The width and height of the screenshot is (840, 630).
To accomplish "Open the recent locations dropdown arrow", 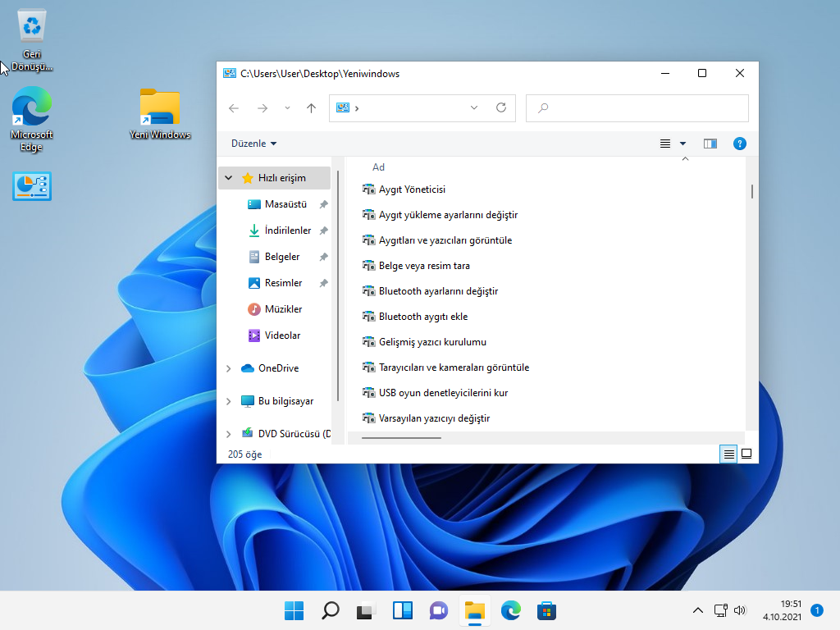I will click(287, 108).
